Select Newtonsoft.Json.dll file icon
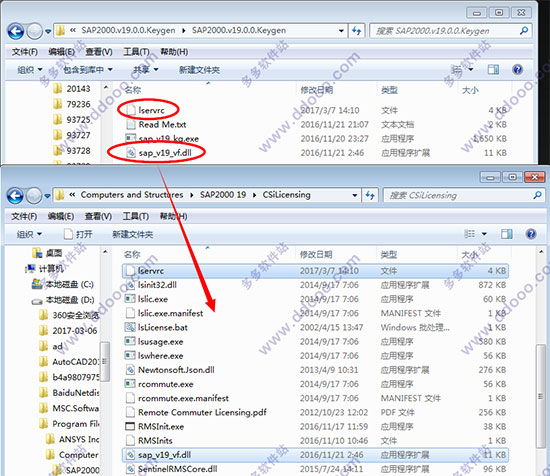The height and width of the screenshot is (476, 550). tap(130, 370)
